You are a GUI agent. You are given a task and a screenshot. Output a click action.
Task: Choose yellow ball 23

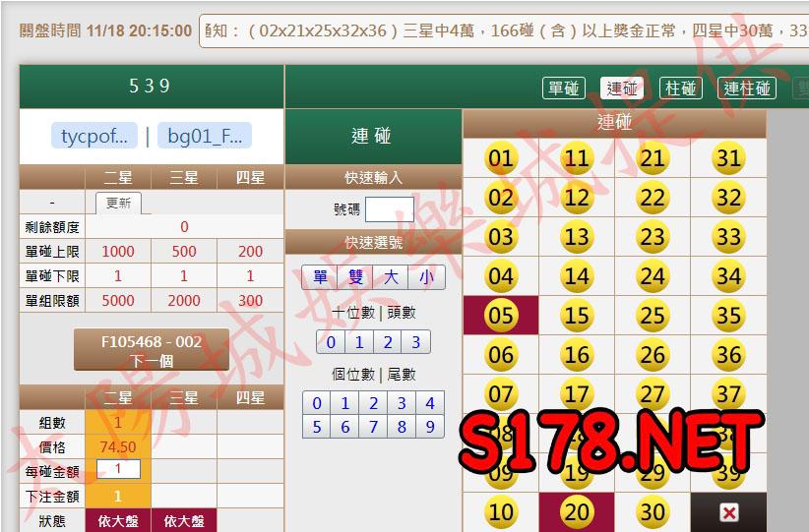[x=653, y=237]
